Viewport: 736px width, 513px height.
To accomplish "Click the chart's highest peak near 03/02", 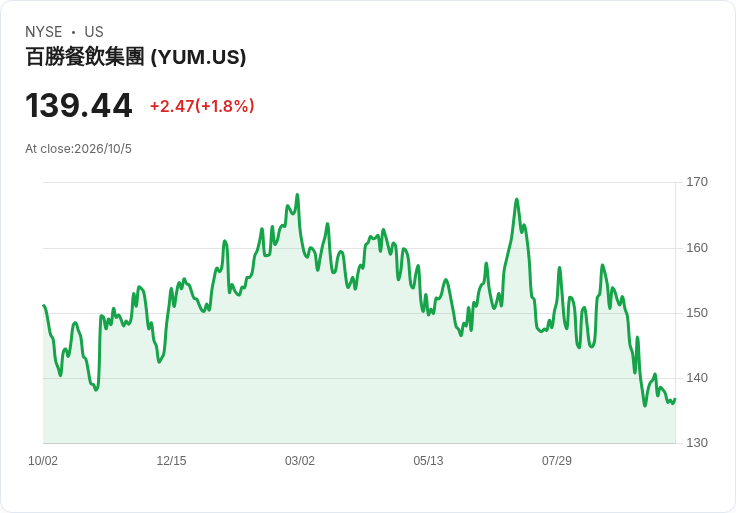I will point(297,195).
